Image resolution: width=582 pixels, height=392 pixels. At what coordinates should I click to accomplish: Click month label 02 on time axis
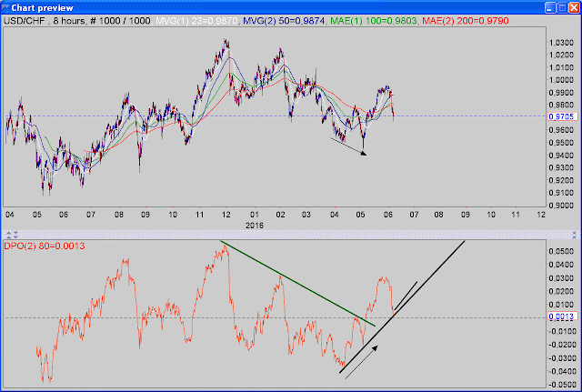(x=281, y=215)
